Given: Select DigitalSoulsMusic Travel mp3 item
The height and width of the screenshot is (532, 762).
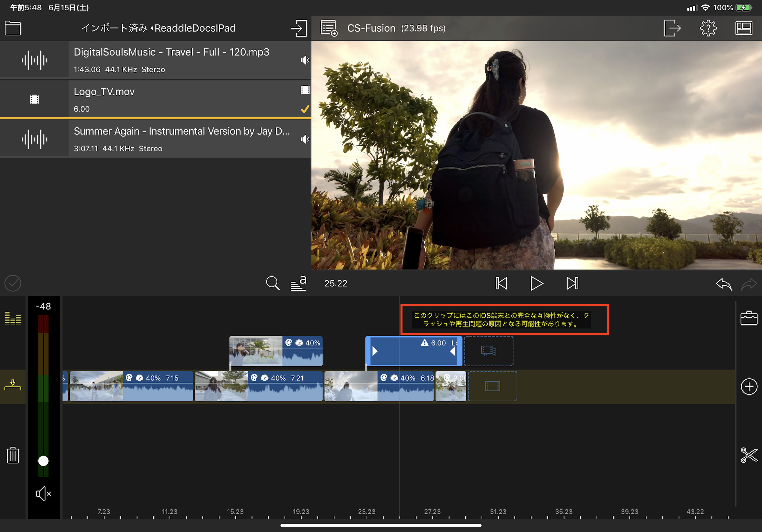Looking at the screenshot, I should click(155, 60).
